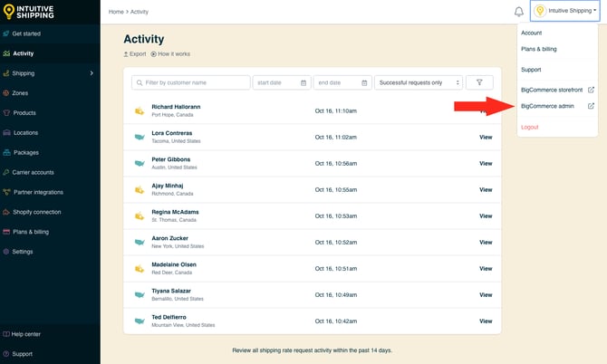Image resolution: width=607 pixels, height=364 pixels.
Task: Click the Canada flag icon beside Richard Hallorann
Action: pos(140,111)
